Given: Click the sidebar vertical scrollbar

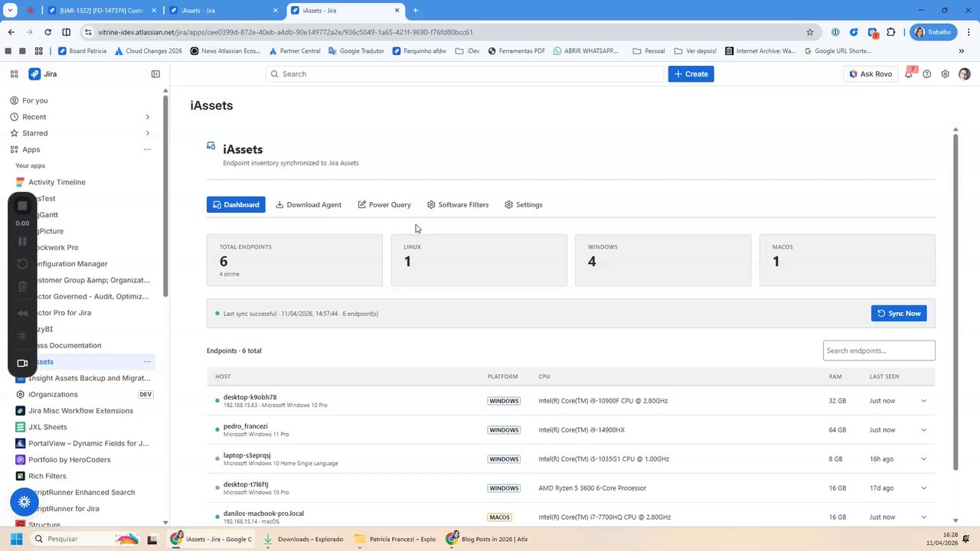Looking at the screenshot, I should 165,197.
